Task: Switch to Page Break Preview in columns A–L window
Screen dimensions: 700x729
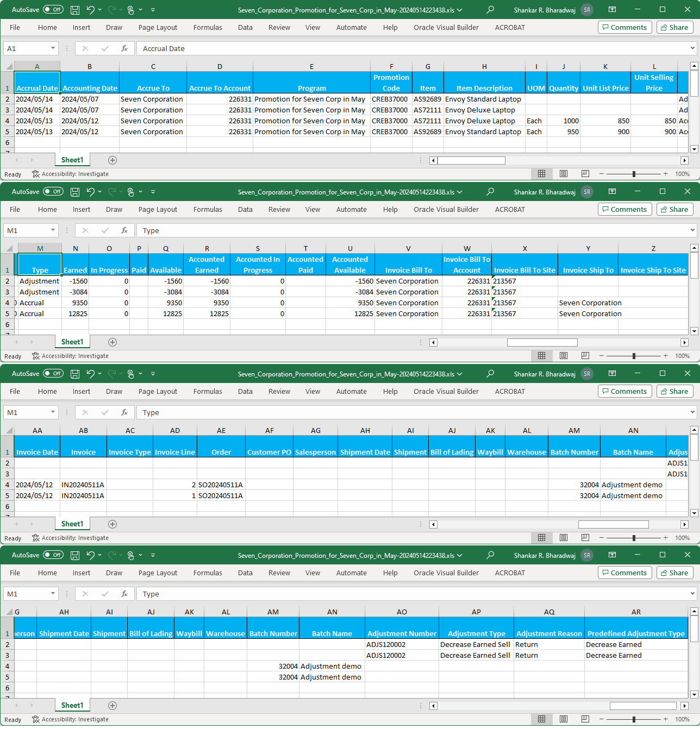Action: 585,174
